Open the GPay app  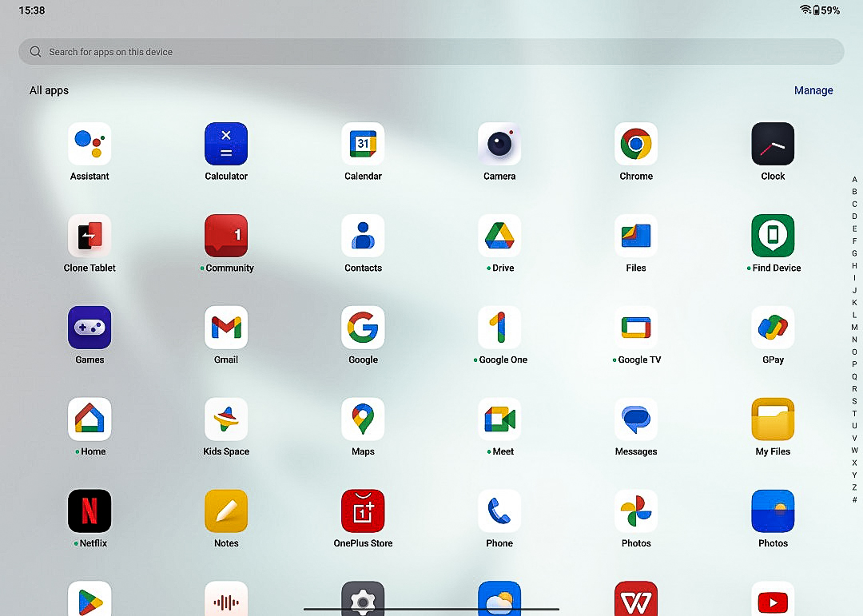[773, 328]
